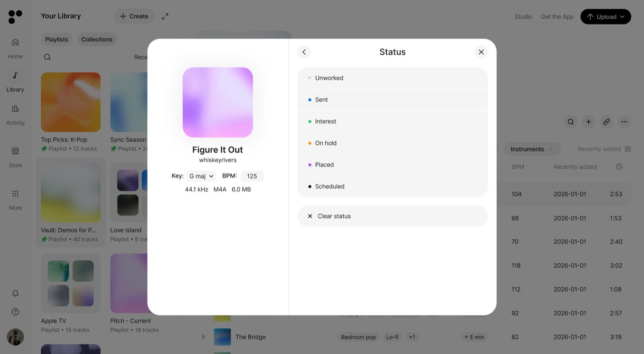Open the Activity section icon

pyautogui.click(x=15, y=109)
